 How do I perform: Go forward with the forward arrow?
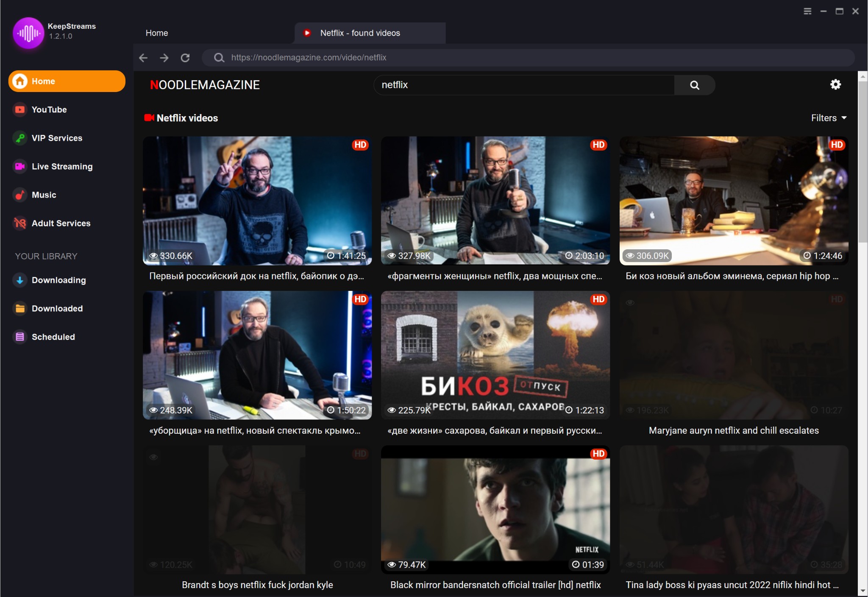pyautogui.click(x=164, y=58)
